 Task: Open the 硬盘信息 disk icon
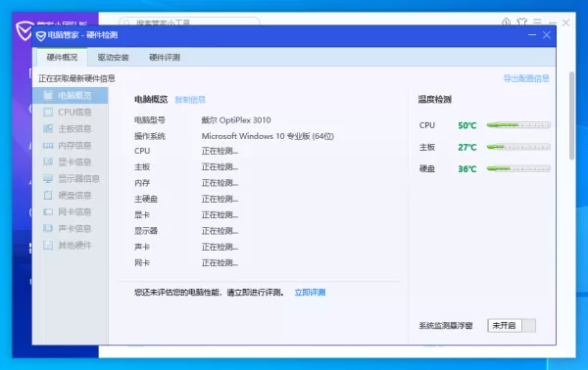[48, 195]
